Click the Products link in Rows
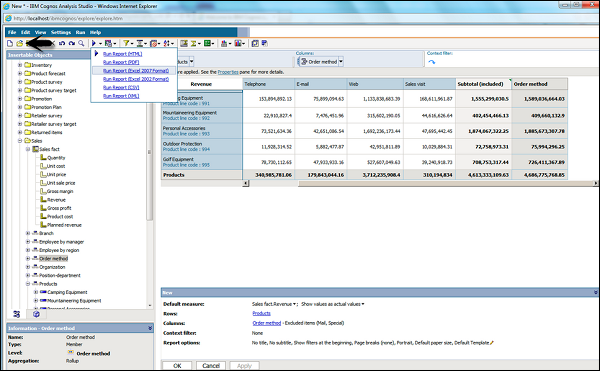 click(x=261, y=313)
